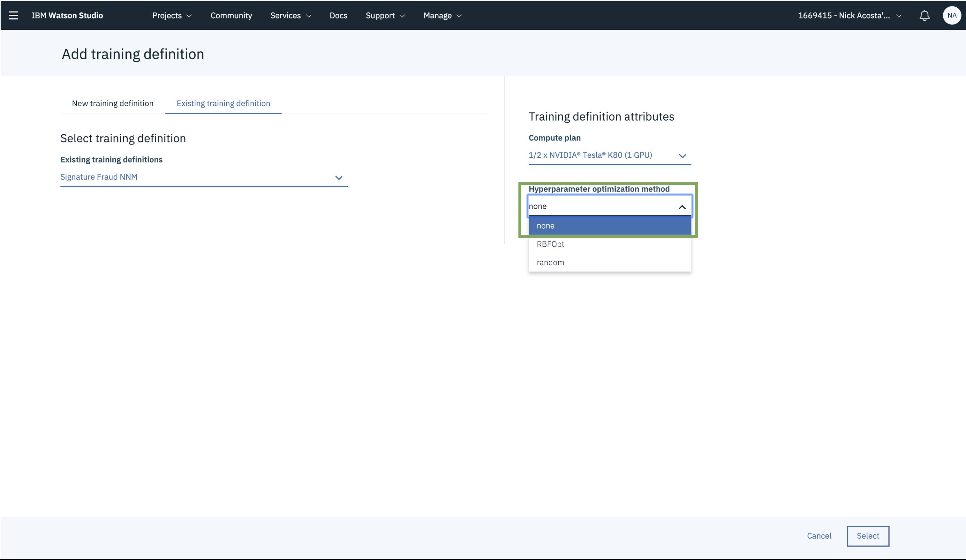Collapse the Hyperparameter optimization method dropdown
966x560 pixels.
point(609,206)
